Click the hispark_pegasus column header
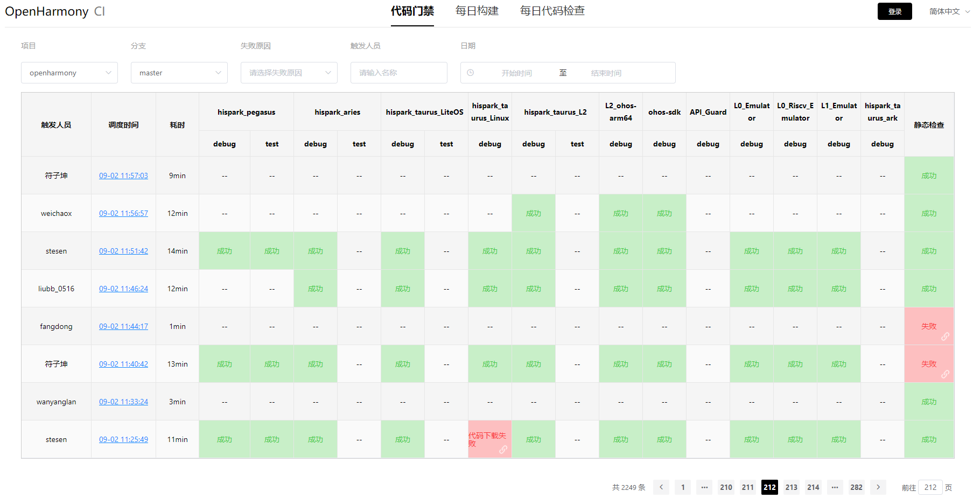 pyautogui.click(x=246, y=112)
